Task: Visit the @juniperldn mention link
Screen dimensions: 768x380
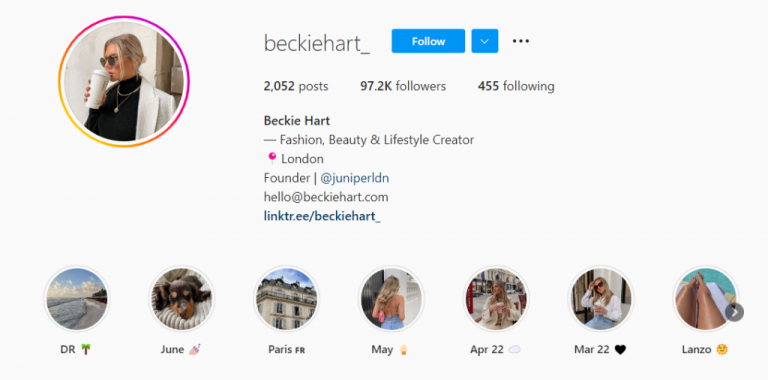Action: [x=355, y=178]
